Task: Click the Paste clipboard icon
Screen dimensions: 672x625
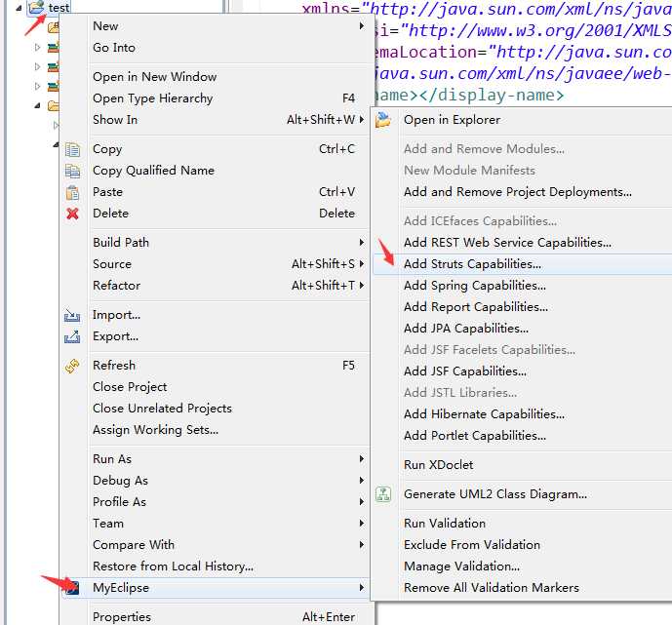Action: [72, 192]
